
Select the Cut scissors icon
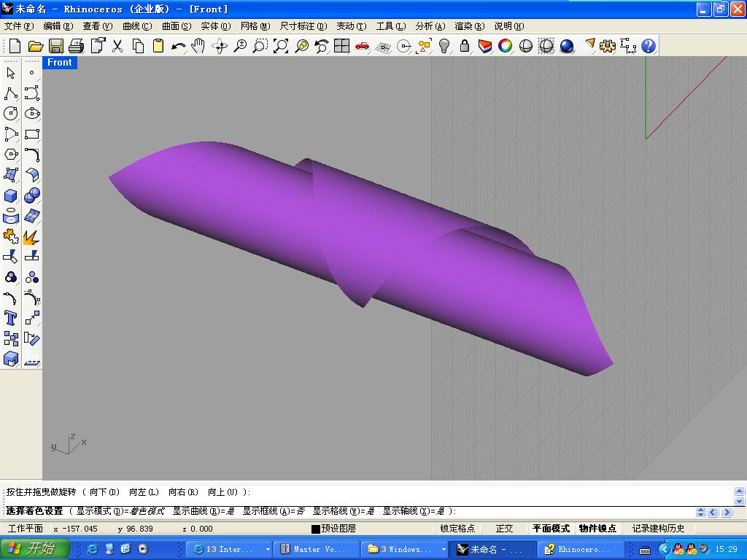[117, 46]
